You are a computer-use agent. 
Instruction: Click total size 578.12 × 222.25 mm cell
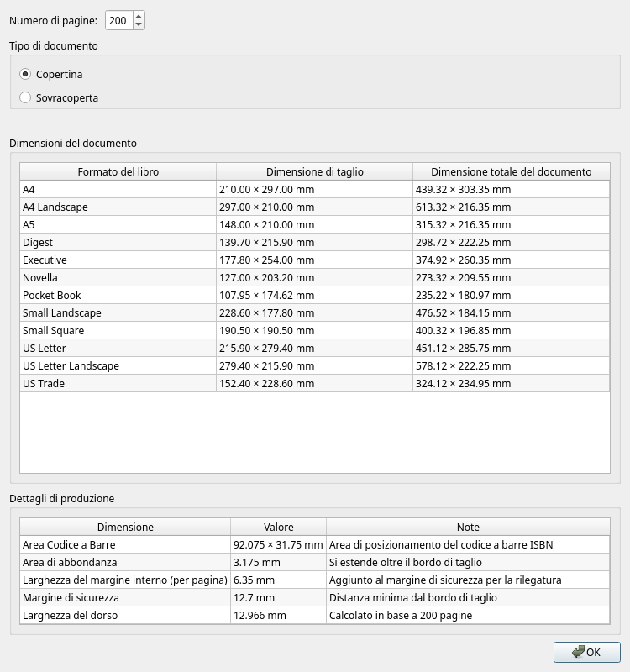click(512, 365)
